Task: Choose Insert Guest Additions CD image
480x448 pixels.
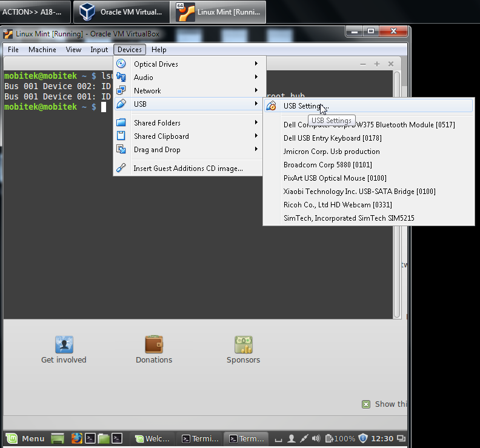Action: point(188,169)
